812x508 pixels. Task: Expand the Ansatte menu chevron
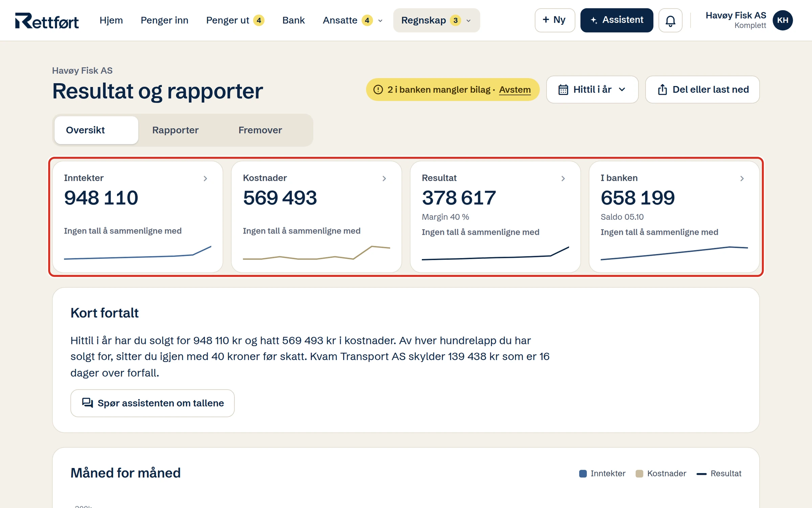click(x=380, y=21)
